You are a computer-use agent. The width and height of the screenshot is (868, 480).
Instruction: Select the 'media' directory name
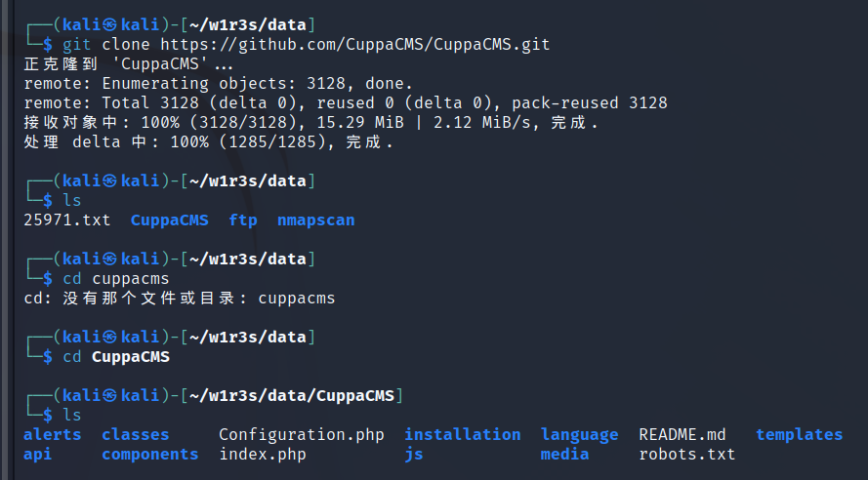point(564,455)
